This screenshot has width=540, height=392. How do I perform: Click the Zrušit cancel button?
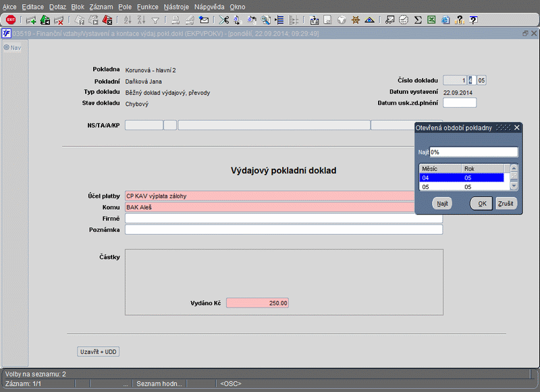pos(506,204)
